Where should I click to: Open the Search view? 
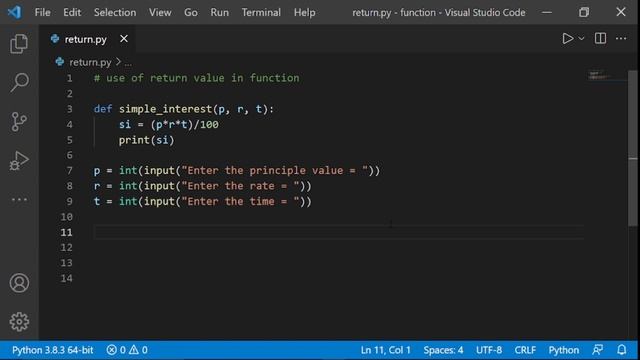(x=19, y=82)
